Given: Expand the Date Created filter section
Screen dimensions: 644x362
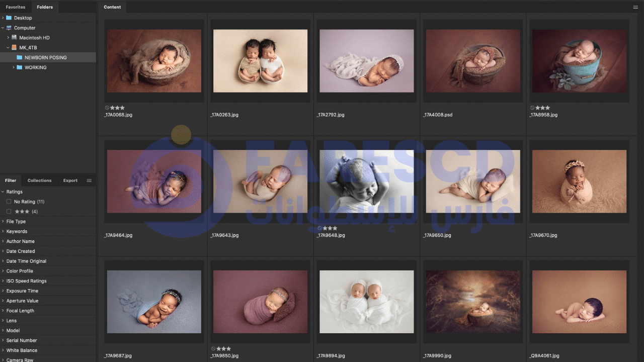Looking at the screenshot, I should (x=3, y=251).
